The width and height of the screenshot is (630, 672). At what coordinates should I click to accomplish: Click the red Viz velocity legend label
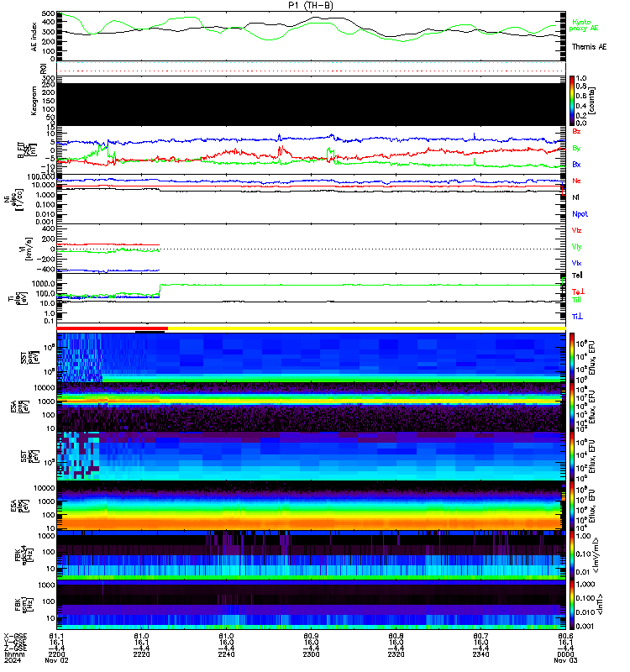coord(576,230)
